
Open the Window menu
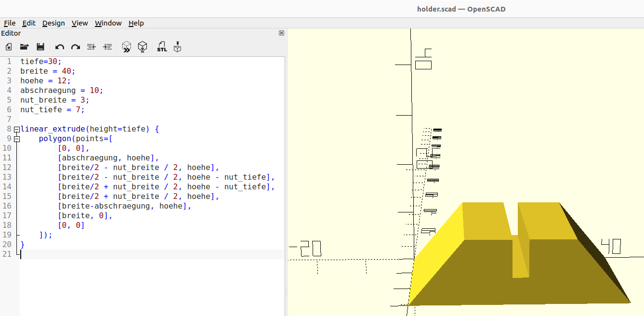(x=108, y=23)
